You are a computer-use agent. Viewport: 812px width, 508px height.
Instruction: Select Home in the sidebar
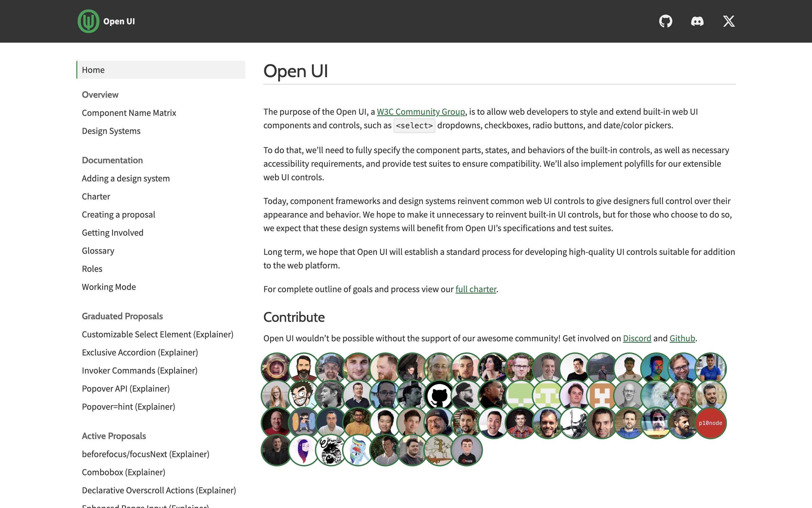pyautogui.click(x=93, y=70)
